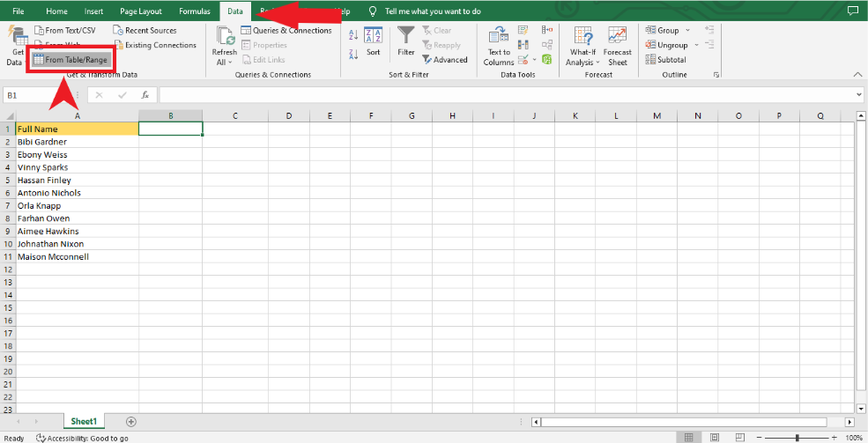Add a new sheet with the plus icon
The height and width of the screenshot is (443, 868).
click(x=131, y=422)
